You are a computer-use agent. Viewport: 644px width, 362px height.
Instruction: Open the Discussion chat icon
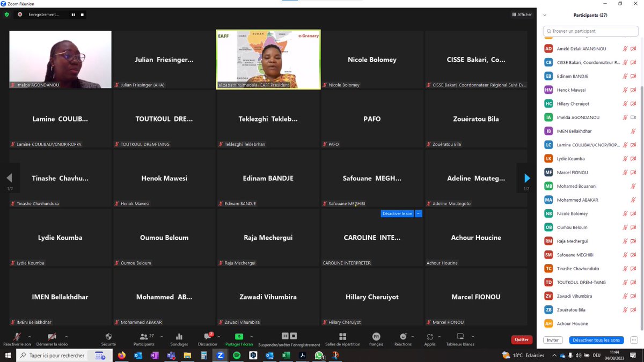(x=207, y=337)
